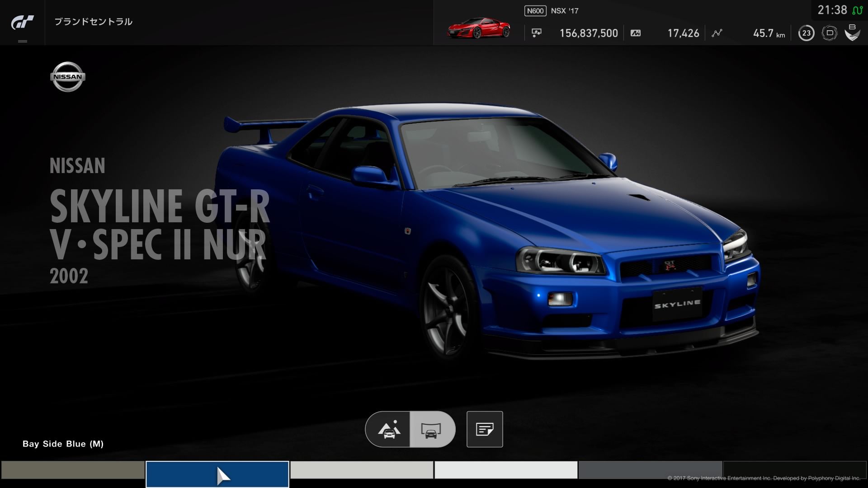Click the green network status icon
This screenshot has height=488, width=868.
[858, 10]
